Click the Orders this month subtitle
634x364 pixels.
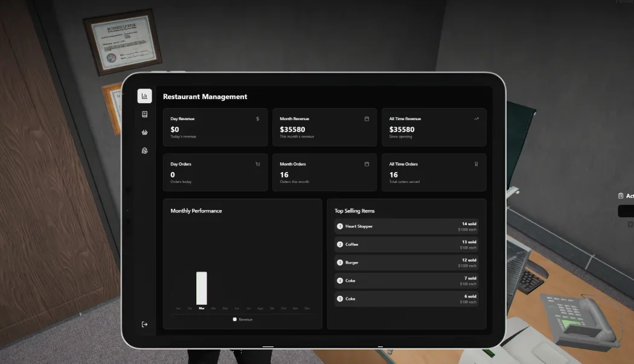point(295,182)
